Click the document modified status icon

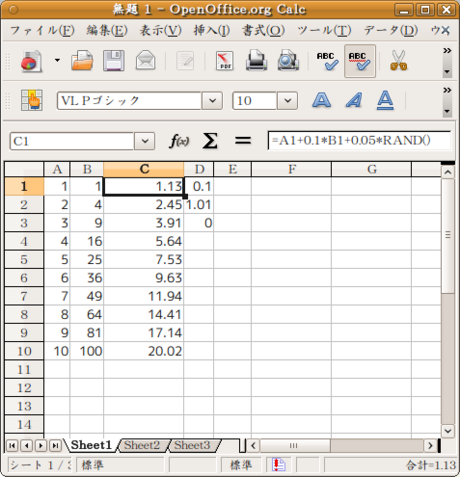click(x=279, y=465)
